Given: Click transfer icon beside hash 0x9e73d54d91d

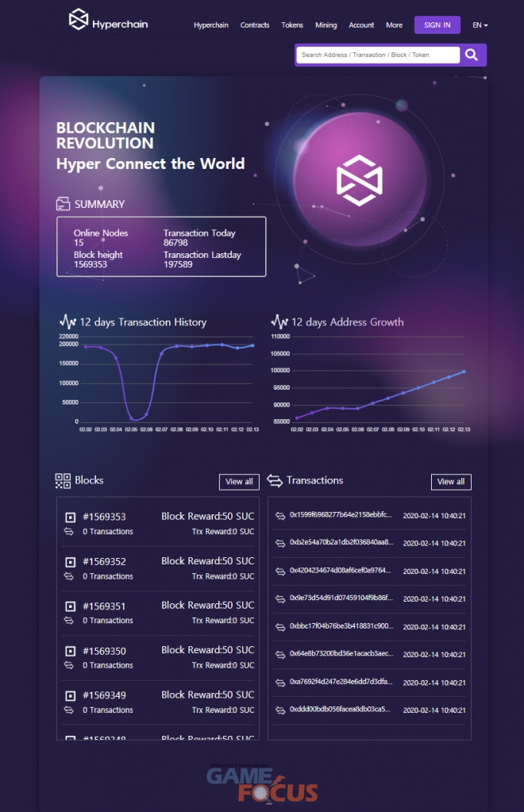Looking at the screenshot, I should click(280, 598).
